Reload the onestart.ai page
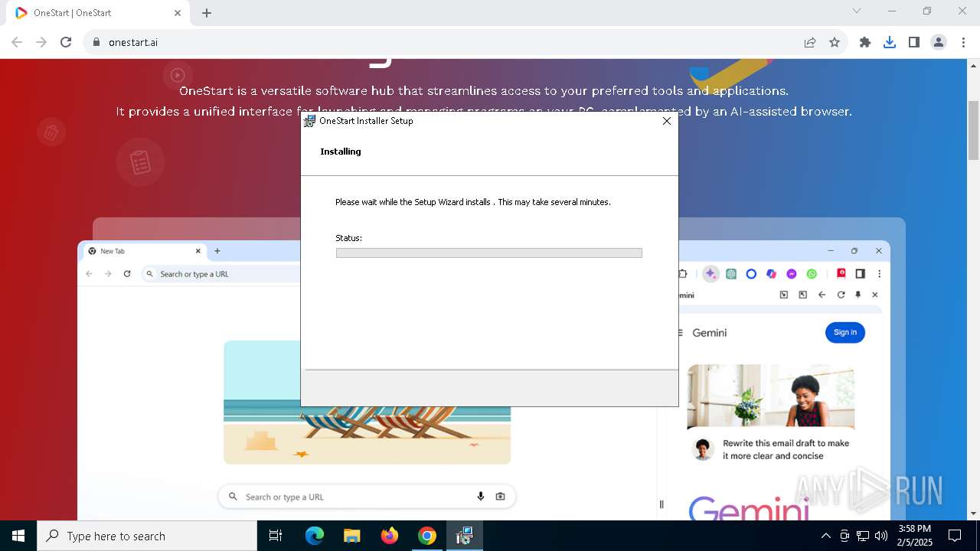 [66, 42]
